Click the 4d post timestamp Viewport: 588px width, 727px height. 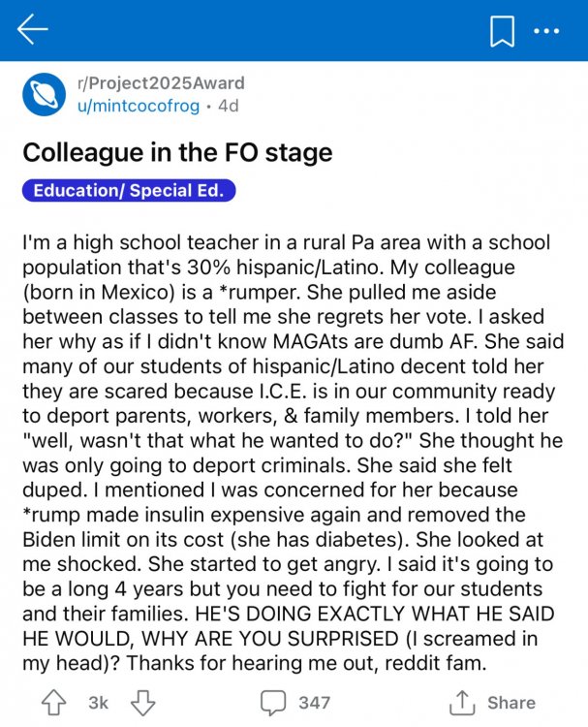[x=229, y=106]
